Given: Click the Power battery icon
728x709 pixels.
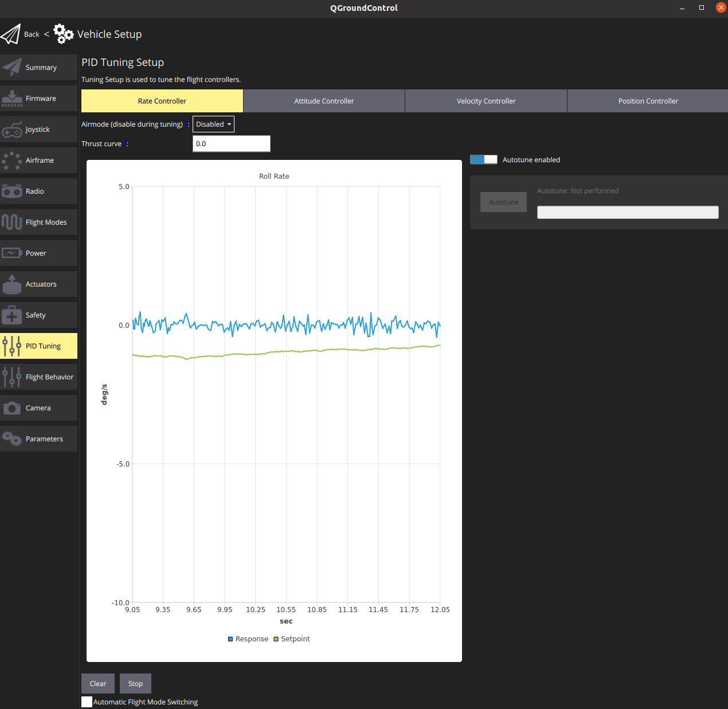Looking at the screenshot, I should [x=11, y=253].
